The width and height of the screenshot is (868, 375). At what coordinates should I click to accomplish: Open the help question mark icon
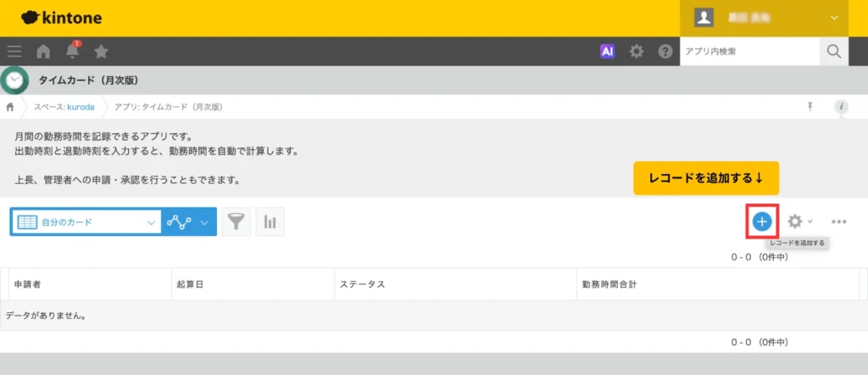665,52
